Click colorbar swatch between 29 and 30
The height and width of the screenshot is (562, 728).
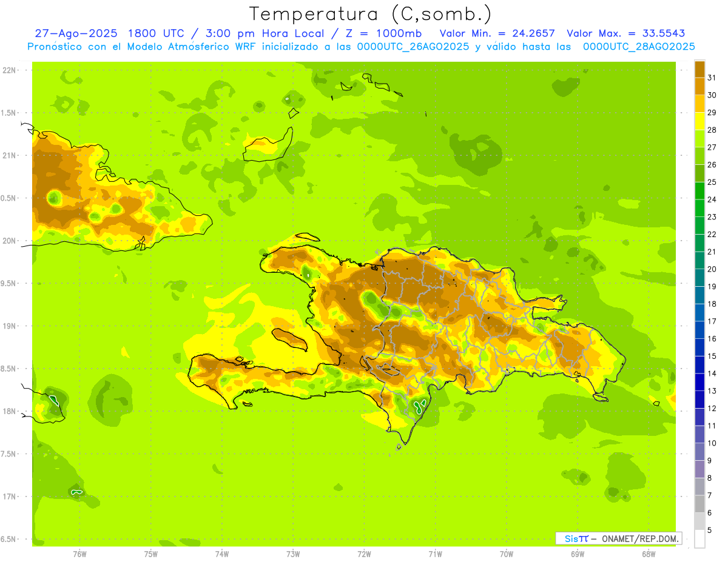pos(699,104)
